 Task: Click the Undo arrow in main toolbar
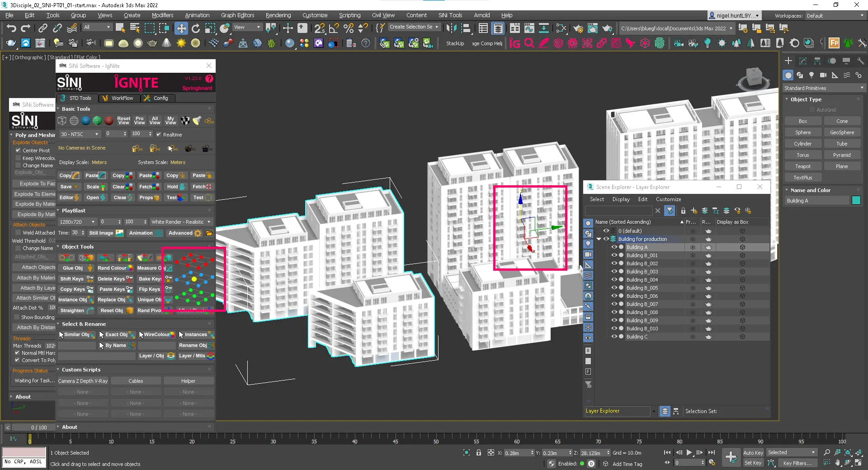tap(11, 28)
